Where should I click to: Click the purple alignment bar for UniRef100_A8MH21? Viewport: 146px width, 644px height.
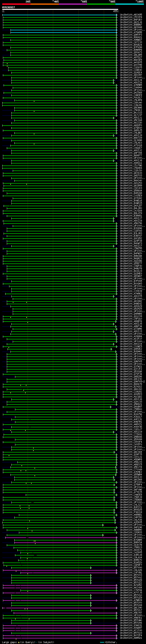click(x=60, y=638)
